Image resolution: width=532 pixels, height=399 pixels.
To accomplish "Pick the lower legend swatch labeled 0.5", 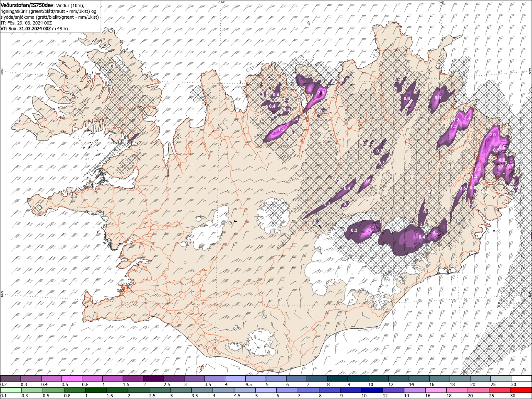I will [53, 390].
